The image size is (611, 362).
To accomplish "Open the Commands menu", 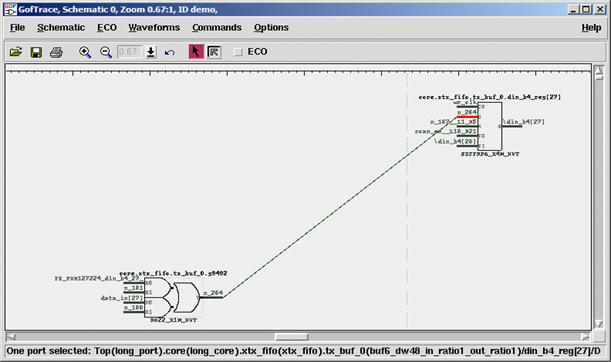I will [217, 28].
